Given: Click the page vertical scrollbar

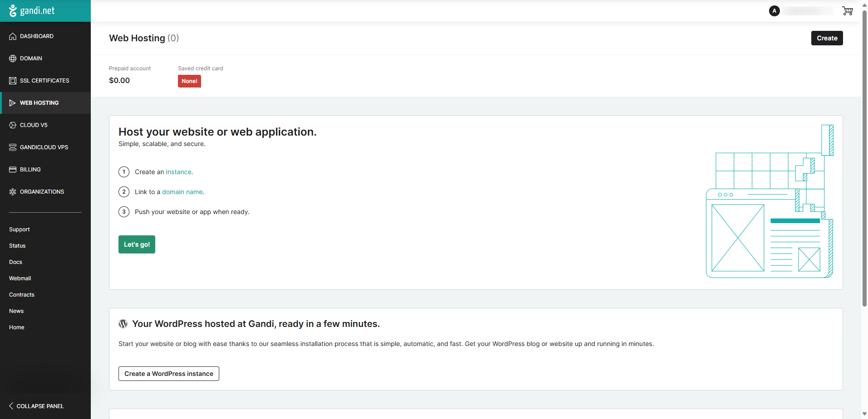Looking at the screenshot, I should pyautogui.click(x=864, y=159).
